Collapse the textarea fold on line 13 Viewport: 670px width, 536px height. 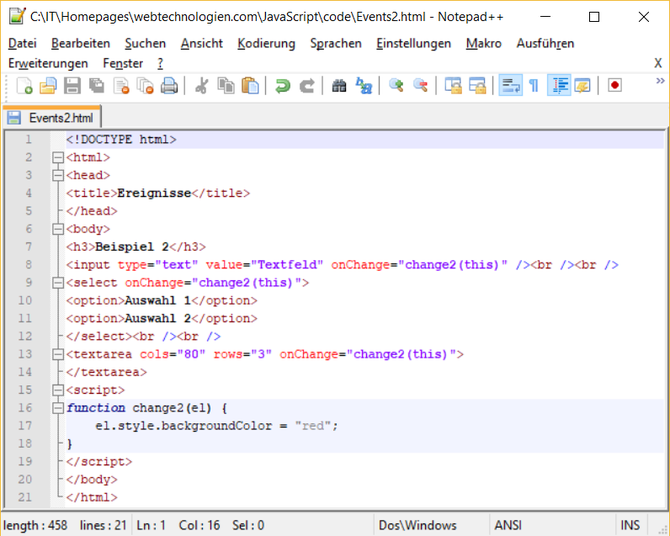tap(58, 354)
